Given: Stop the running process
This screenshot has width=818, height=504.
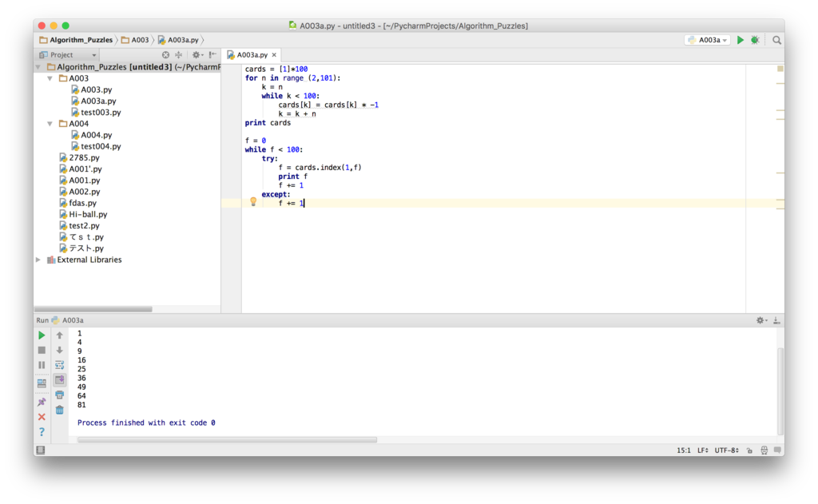Looking at the screenshot, I should coord(42,350).
